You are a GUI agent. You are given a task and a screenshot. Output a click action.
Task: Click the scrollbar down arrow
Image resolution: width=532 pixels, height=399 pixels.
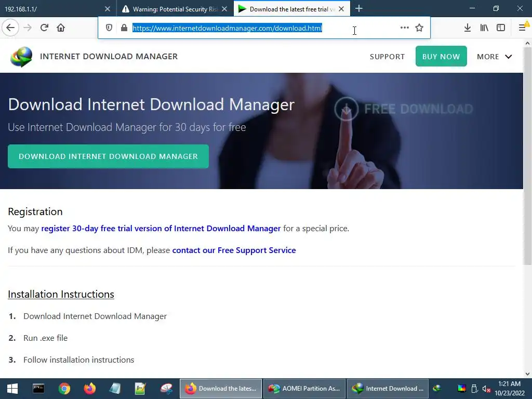pos(528,374)
